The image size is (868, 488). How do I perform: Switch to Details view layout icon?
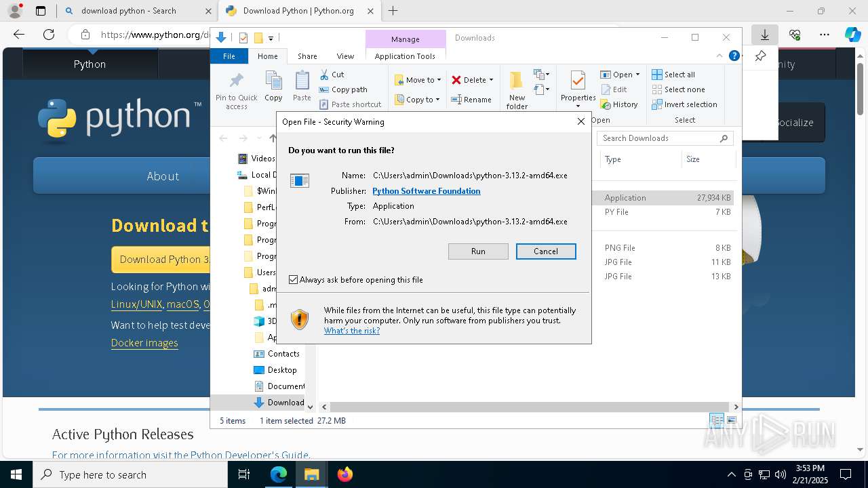point(716,421)
